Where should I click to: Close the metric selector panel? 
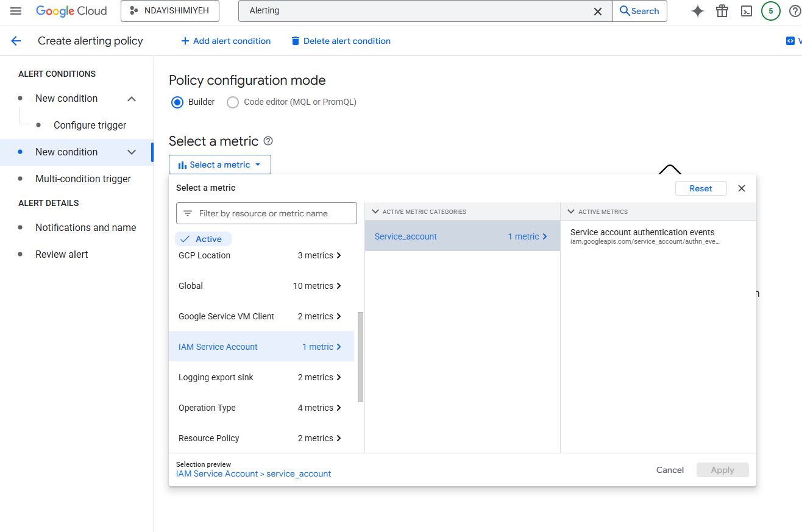tap(742, 188)
